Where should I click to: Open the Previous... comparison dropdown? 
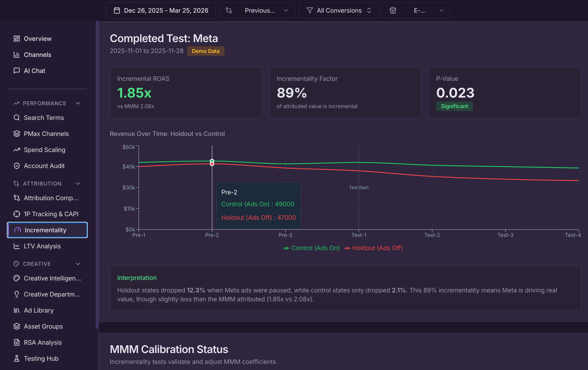(257, 11)
